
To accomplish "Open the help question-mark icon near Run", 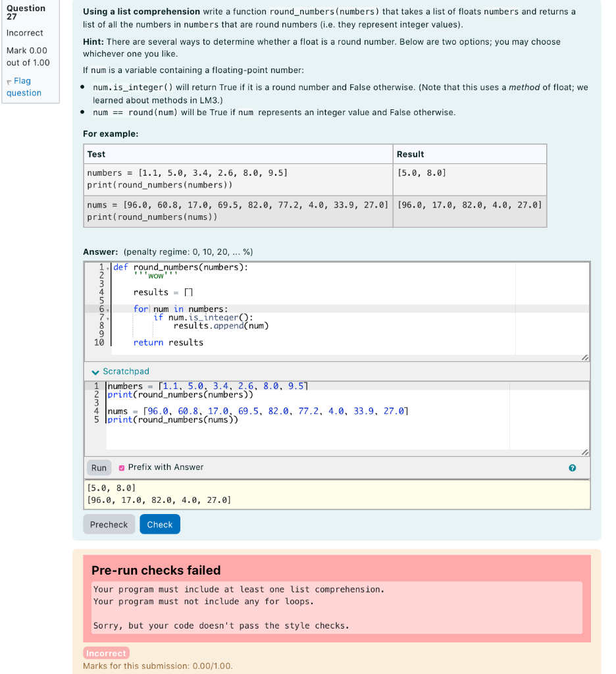I will point(573,468).
